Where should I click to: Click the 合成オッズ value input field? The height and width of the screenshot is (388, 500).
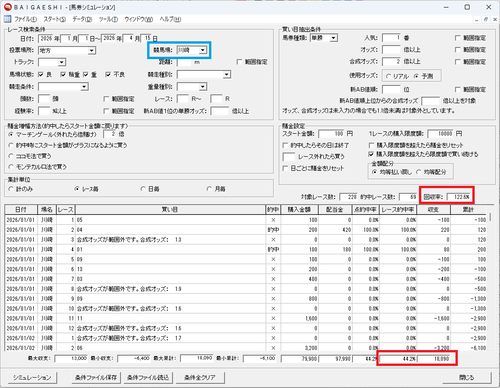tap(391, 62)
